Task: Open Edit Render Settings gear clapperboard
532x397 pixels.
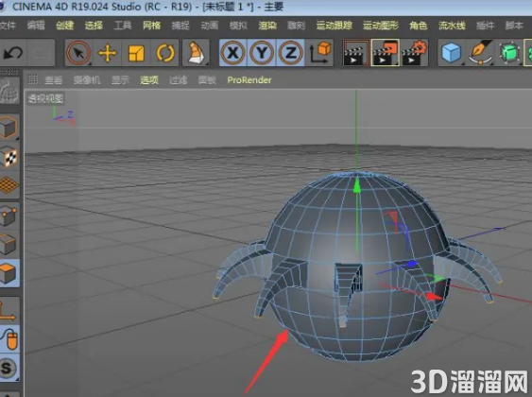Action: 414,53
